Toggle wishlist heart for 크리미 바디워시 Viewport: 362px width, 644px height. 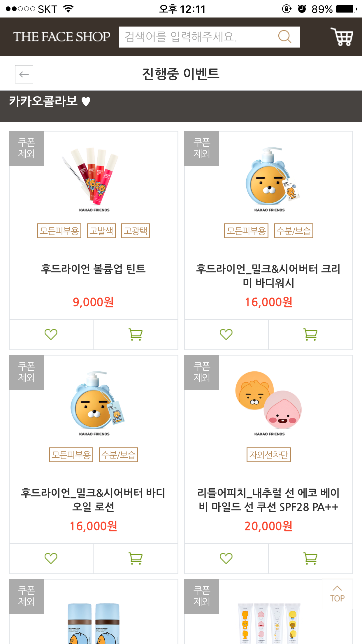(x=226, y=335)
